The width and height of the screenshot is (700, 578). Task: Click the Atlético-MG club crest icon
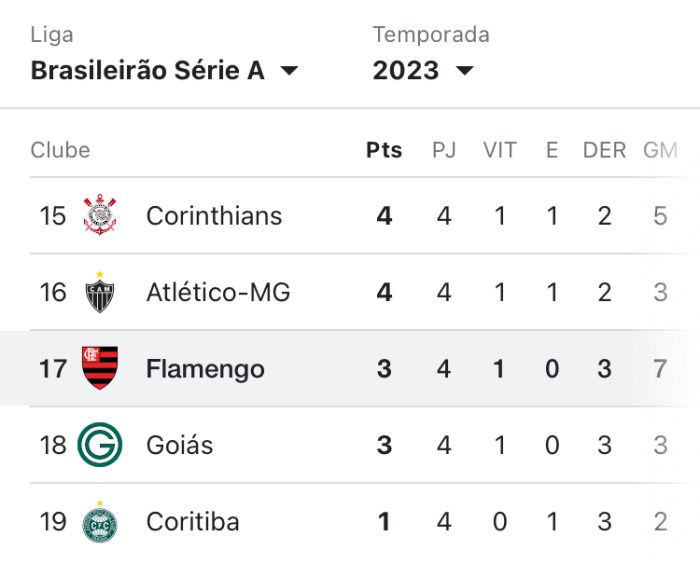pyautogui.click(x=100, y=291)
